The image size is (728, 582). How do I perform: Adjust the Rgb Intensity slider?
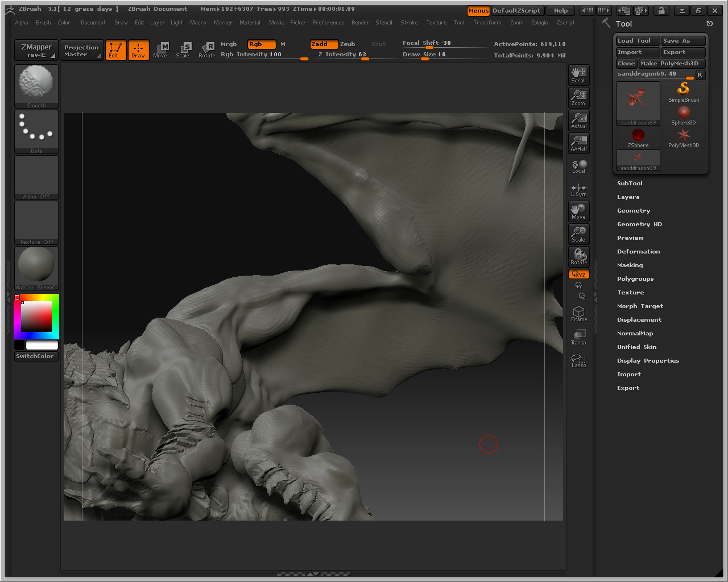264,55
